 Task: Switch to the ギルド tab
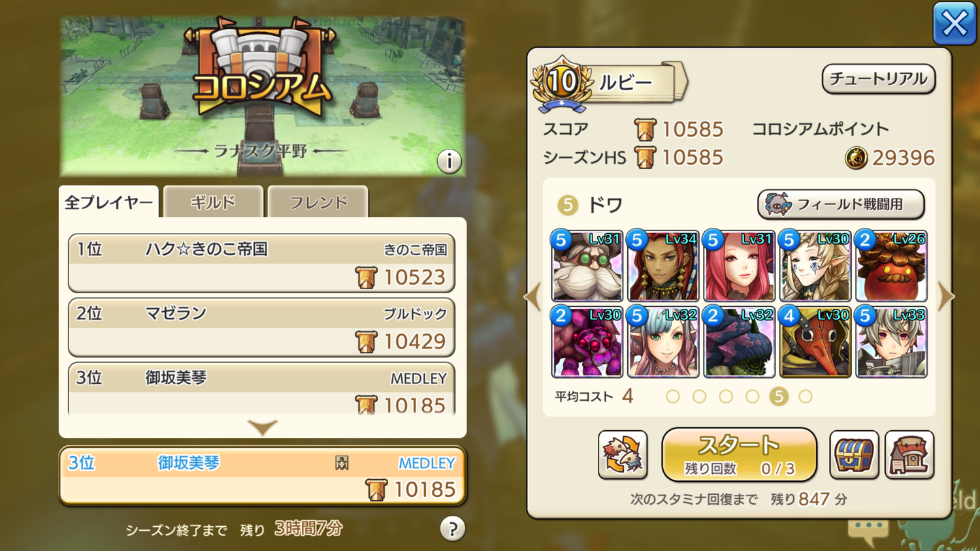tap(213, 202)
